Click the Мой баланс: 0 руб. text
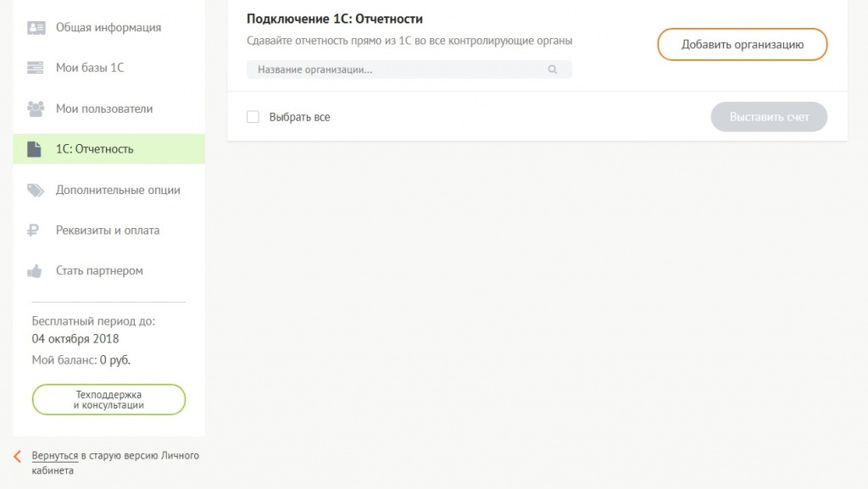Screen dimensions: 868x489 (81, 360)
